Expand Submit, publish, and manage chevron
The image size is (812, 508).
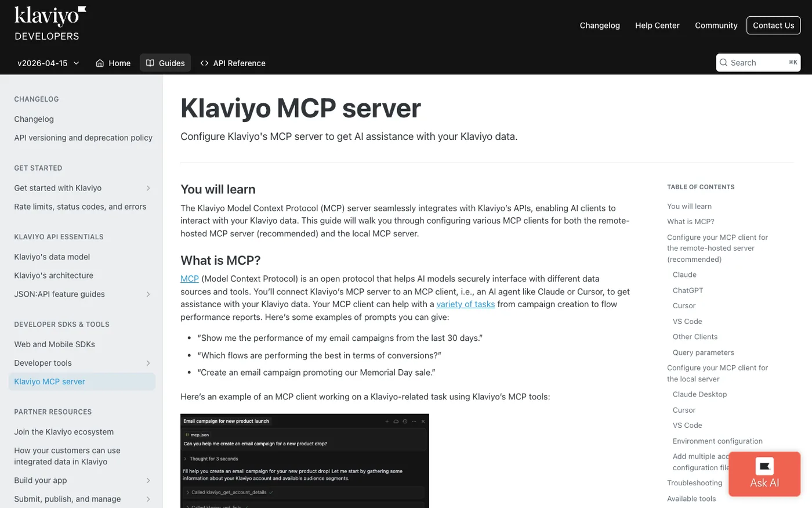click(x=148, y=499)
